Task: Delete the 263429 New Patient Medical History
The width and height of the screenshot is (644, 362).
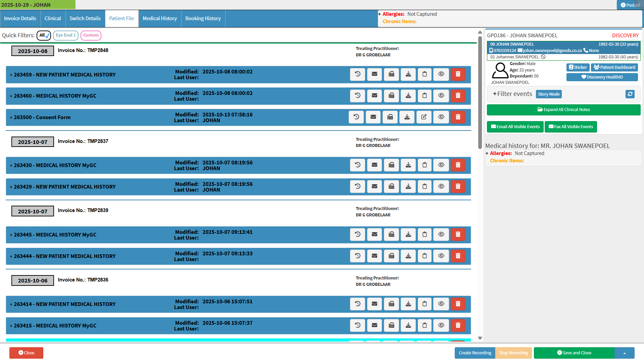Action: pyautogui.click(x=458, y=187)
